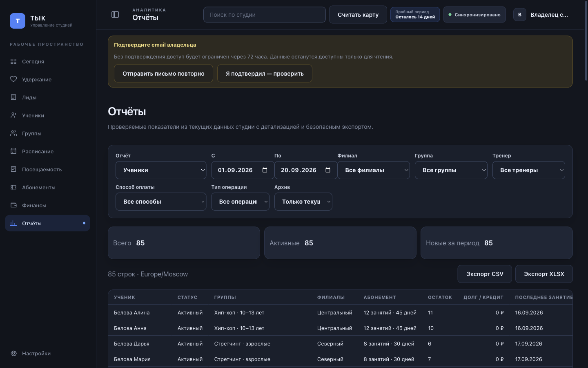Navigate to Расписание in sidebar
Viewport: 588px width, 368px height.
pos(47,151)
